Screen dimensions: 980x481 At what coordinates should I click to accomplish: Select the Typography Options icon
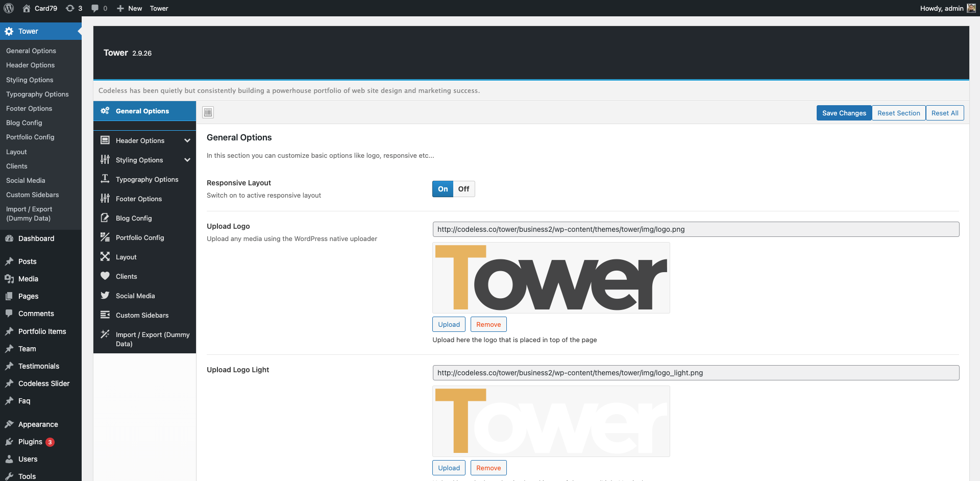[x=105, y=179]
